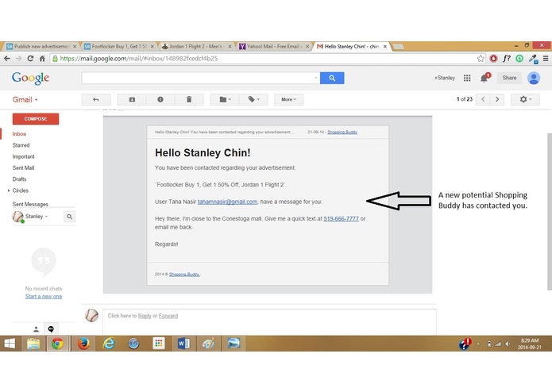Switch to the Publish new advertisement tab
This screenshot has width=552, height=392.
click(41, 46)
